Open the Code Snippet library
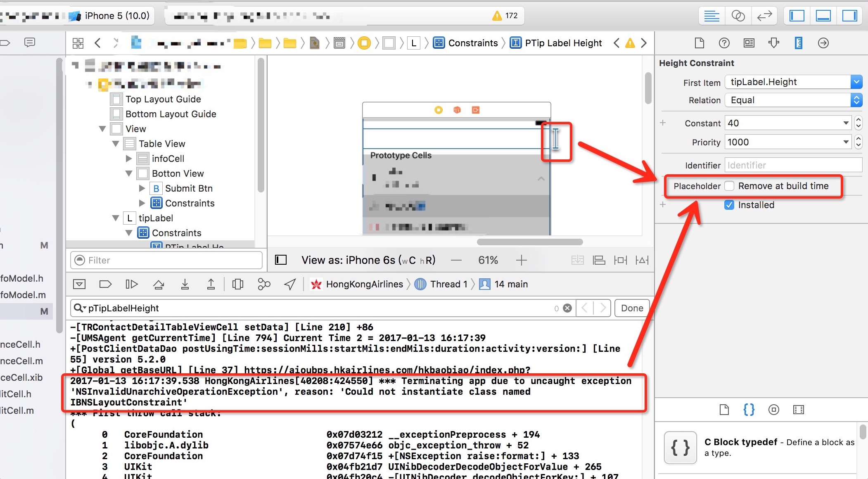Image resolution: width=868 pixels, height=479 pixels. [749, 410]
